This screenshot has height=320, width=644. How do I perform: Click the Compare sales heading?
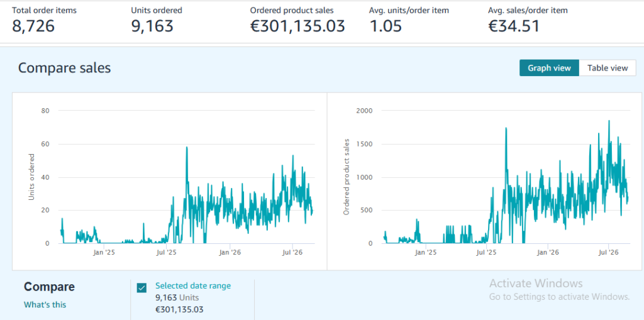(65, 67)
